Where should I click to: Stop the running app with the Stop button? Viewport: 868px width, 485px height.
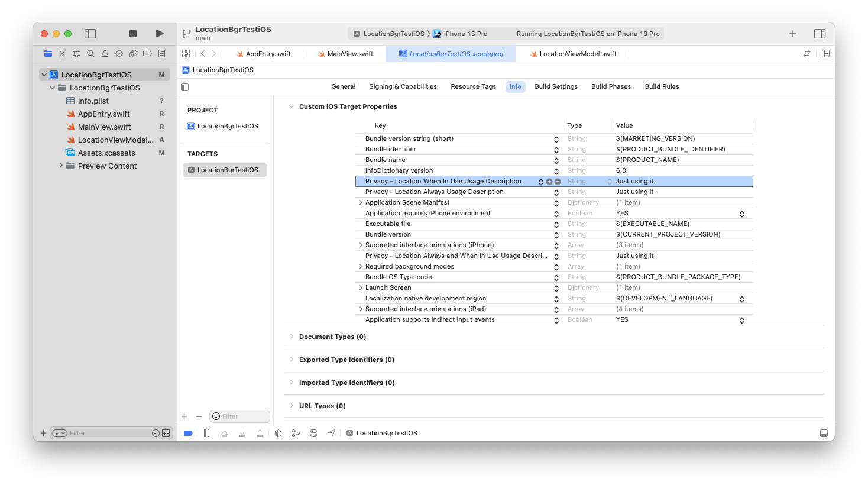point(133,34)
